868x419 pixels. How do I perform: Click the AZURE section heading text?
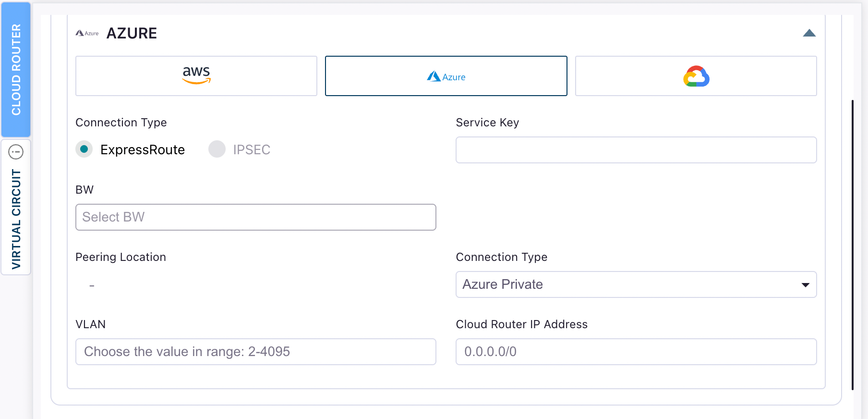pos(132,33)
